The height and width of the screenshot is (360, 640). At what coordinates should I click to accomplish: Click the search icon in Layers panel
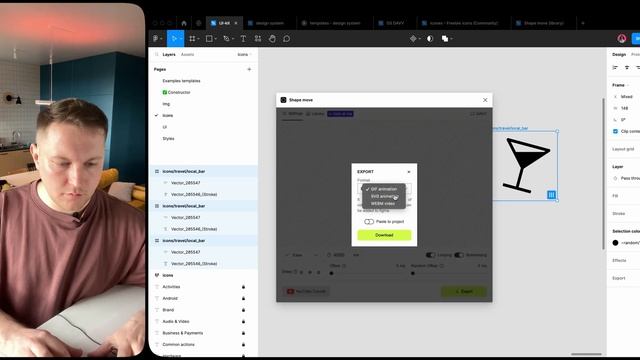157,54
